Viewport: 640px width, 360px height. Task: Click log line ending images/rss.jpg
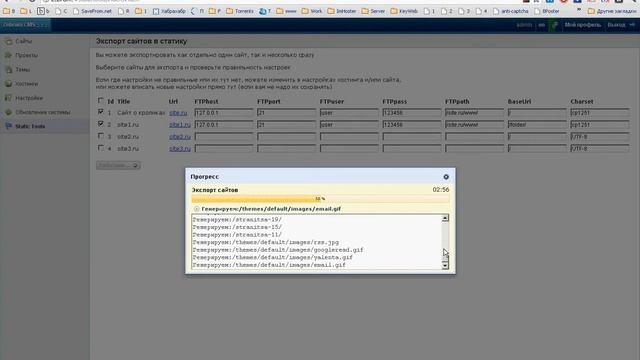[x=266, y=242]
